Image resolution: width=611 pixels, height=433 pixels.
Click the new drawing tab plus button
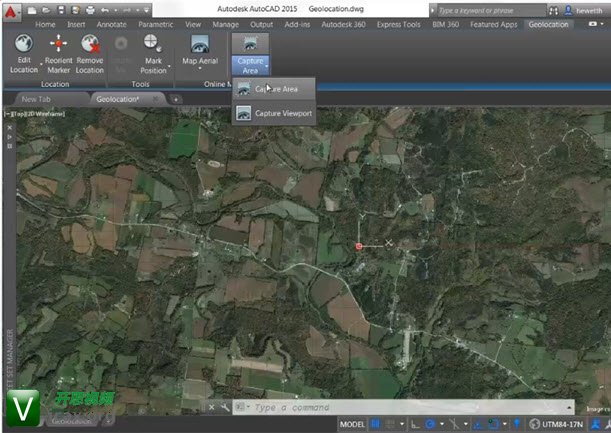click(x=175, y=99)
